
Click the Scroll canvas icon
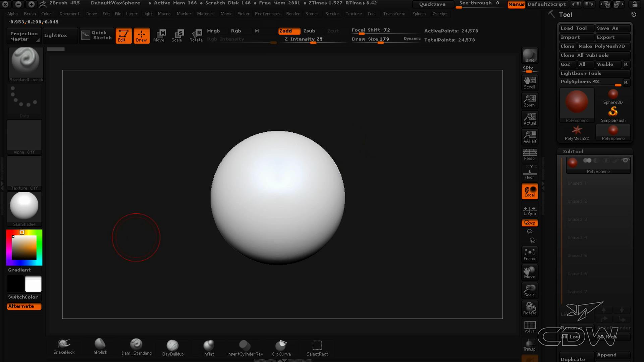(530, 82)
